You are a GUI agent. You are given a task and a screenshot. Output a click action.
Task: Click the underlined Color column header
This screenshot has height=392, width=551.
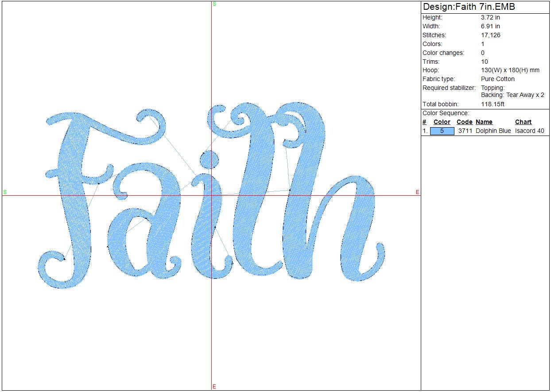(442, 122)
